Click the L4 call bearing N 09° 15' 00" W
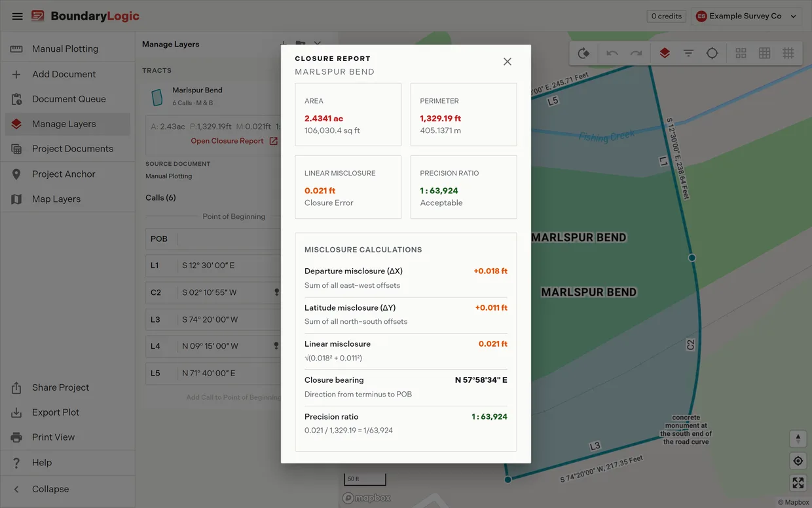The height and width of the screenshot is (508, 812). [x=210, y=346]
